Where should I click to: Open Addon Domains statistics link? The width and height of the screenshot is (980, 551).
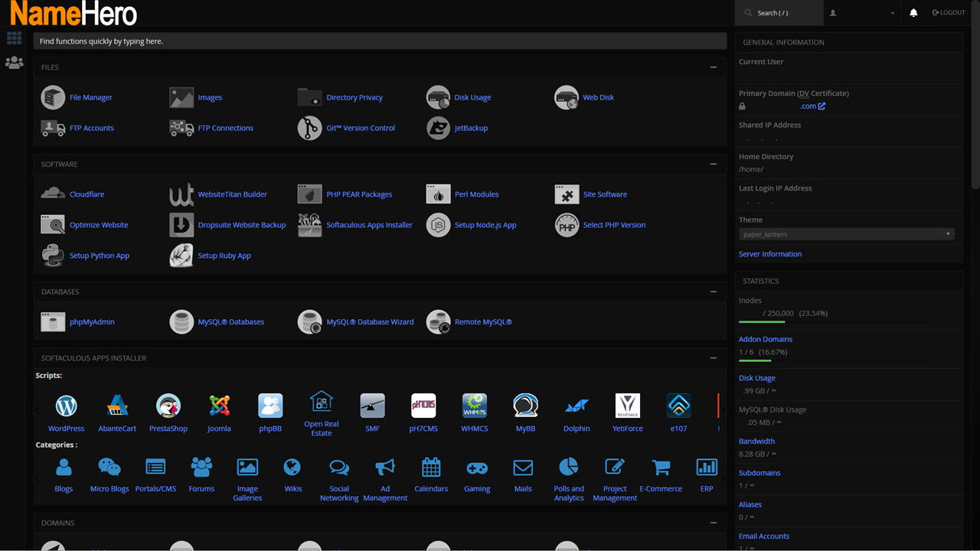[766, 339]
